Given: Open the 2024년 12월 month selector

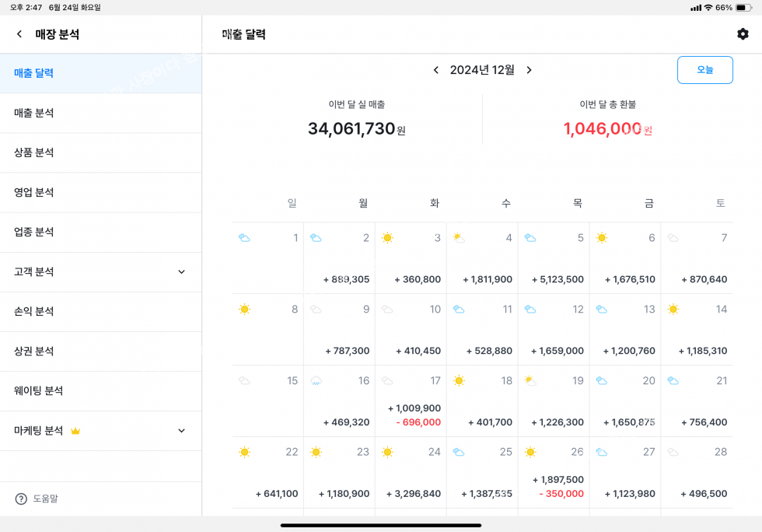Looking at the screenshot, I should click(482, 70).
